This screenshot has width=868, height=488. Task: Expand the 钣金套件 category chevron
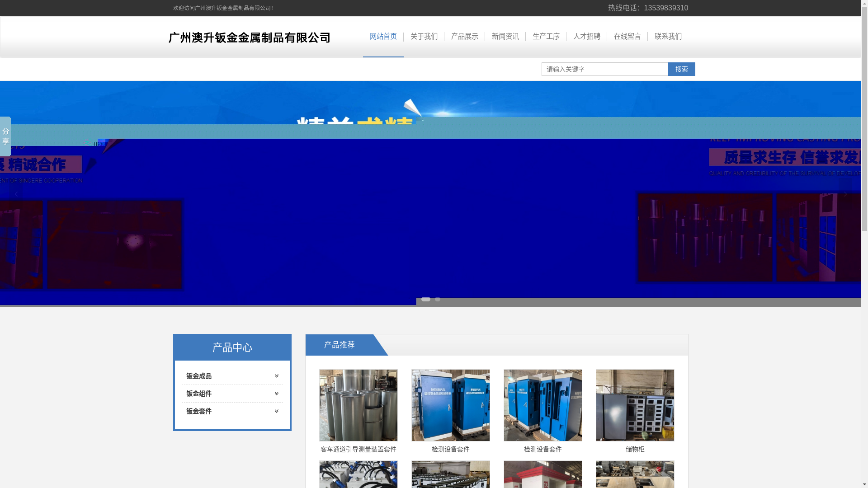276,411
